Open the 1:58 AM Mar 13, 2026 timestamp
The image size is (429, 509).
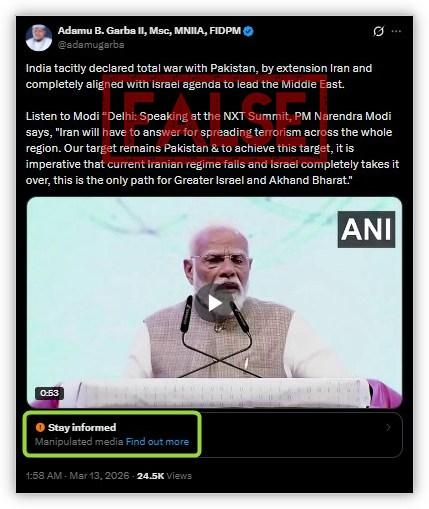pyautogui.click(x=77, y=475)
